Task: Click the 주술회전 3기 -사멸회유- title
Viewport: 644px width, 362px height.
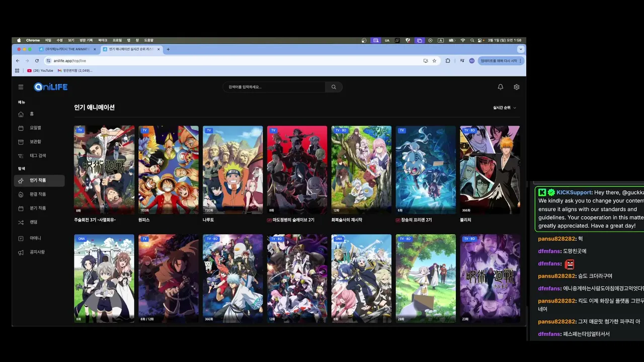Action: pos(95,220)
